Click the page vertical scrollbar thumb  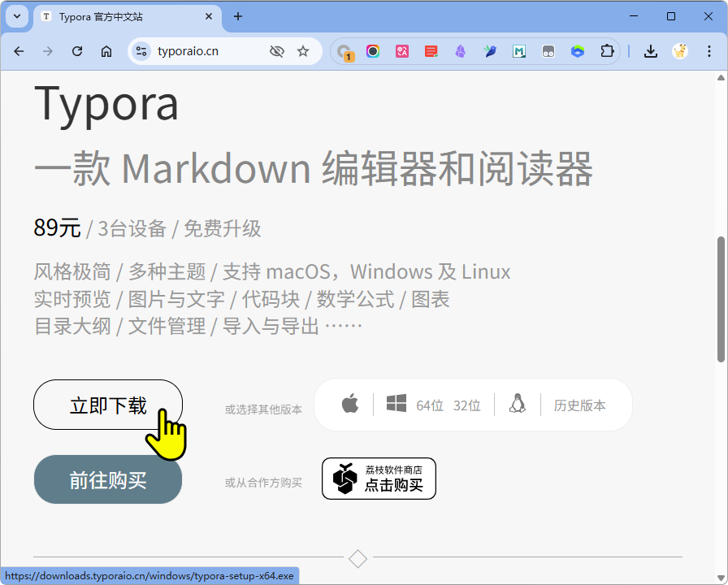(721, 299)
